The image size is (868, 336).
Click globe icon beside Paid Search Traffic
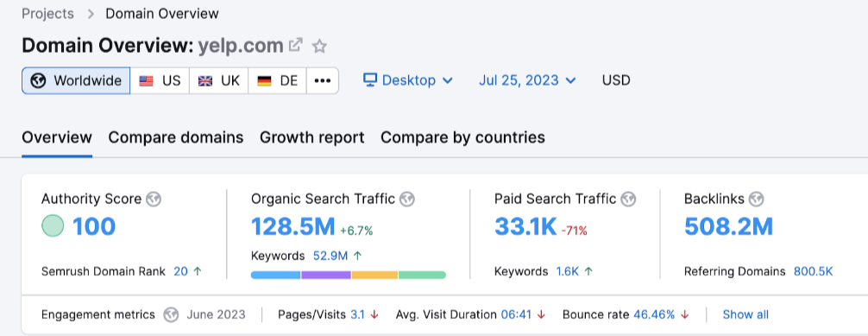[628, 199]
